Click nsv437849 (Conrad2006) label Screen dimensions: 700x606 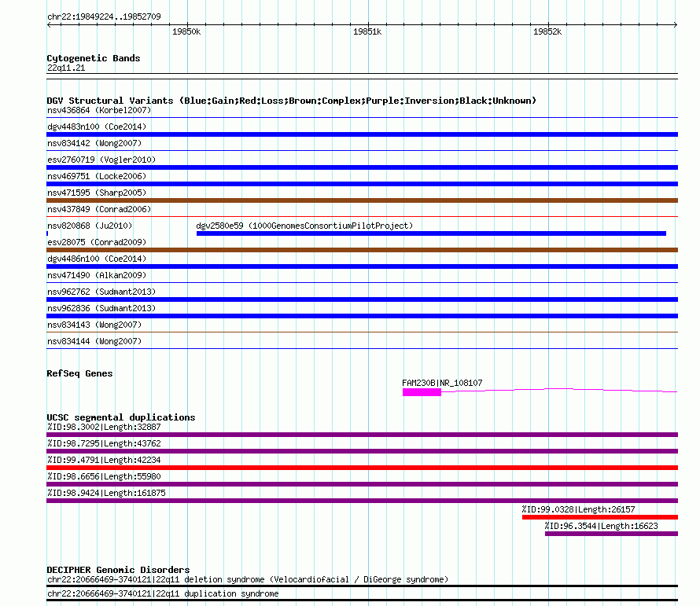(99, 209)
